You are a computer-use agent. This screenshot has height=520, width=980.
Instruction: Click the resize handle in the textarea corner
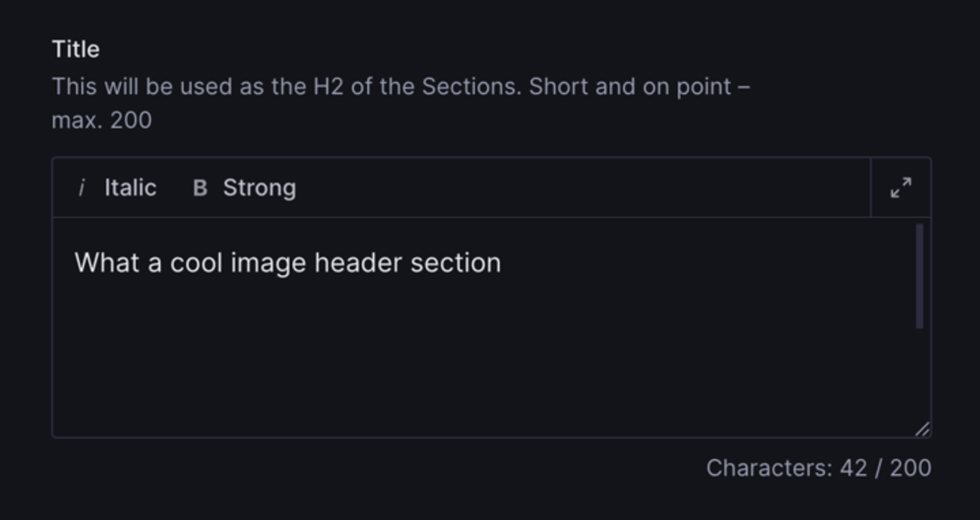pyautogui.click(x=922, y=430)
